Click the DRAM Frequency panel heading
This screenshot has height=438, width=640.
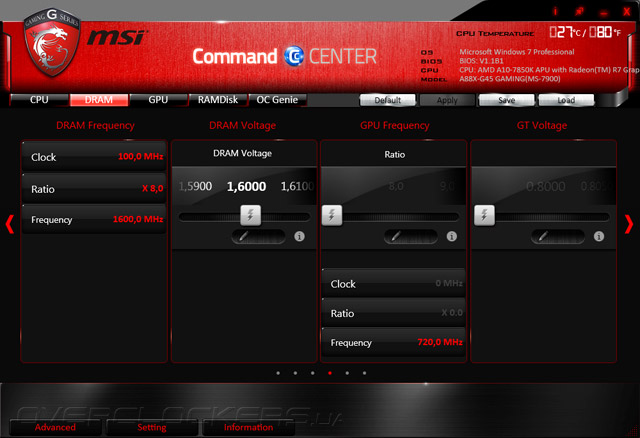click(95, 125)
